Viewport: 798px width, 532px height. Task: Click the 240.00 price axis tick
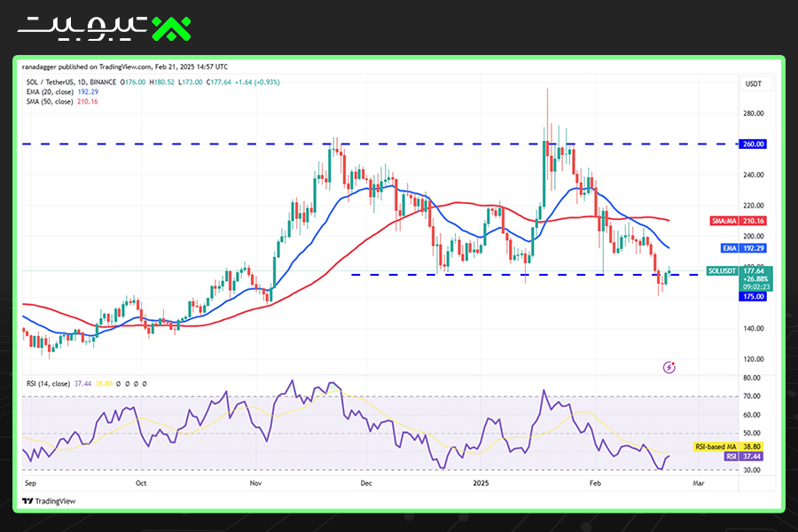pos(753,175)
